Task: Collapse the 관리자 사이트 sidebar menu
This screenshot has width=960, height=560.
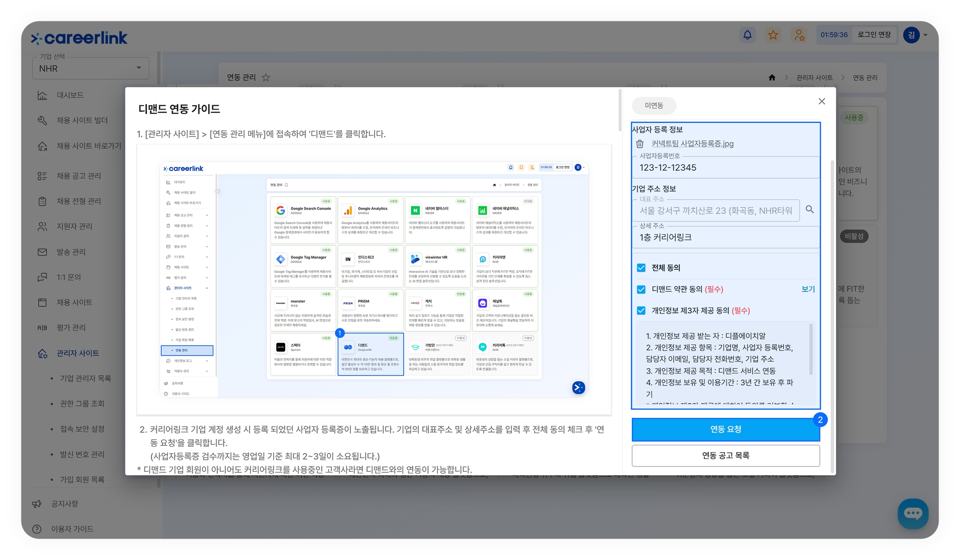Action: pos(78,353)
